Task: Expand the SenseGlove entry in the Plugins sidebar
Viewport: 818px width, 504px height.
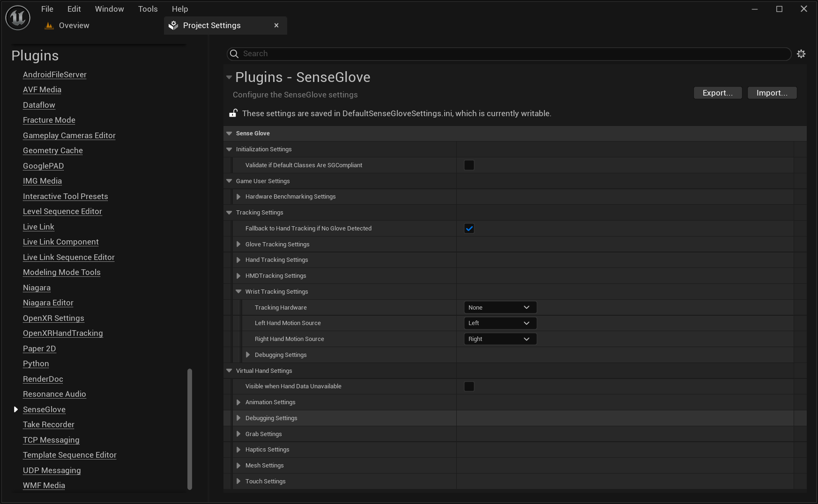Action: [15, 409]
